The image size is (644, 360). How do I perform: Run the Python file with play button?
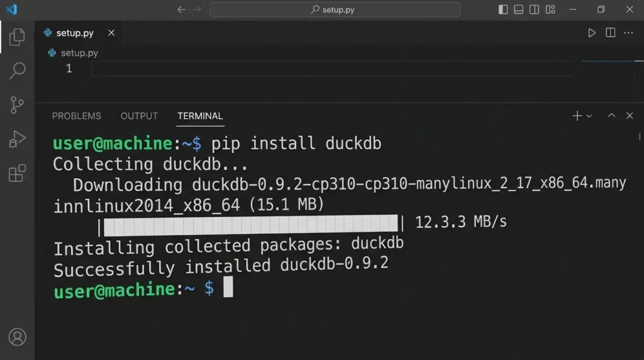[591, 33]
